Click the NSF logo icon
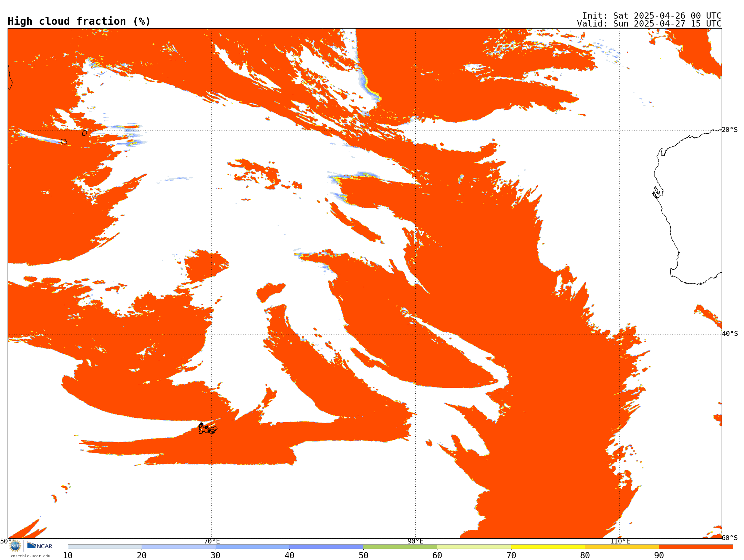This screenshot has width=744, height=560. pyautogui.click(x=15, y=546)
